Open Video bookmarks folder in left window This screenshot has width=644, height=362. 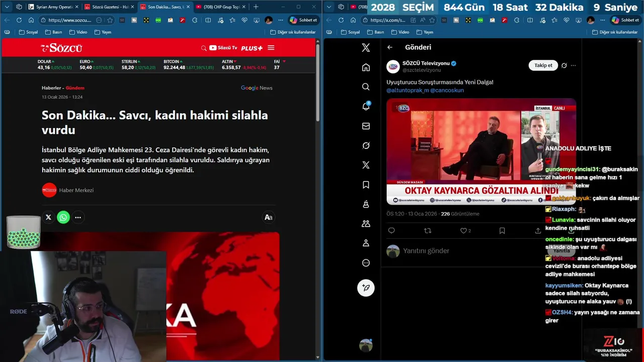click(x=78, y=32)
